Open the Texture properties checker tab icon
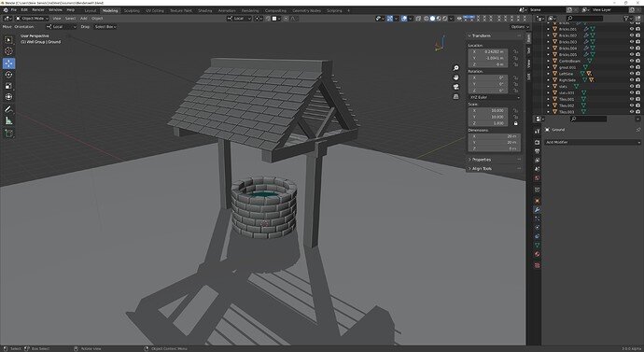644x352 pixels. point(537,265)
